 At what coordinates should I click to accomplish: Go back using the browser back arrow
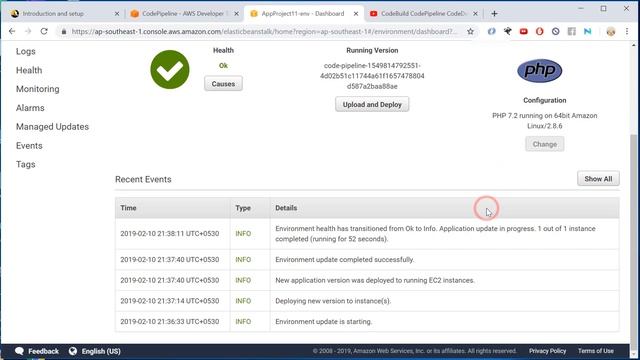(12, 31)
